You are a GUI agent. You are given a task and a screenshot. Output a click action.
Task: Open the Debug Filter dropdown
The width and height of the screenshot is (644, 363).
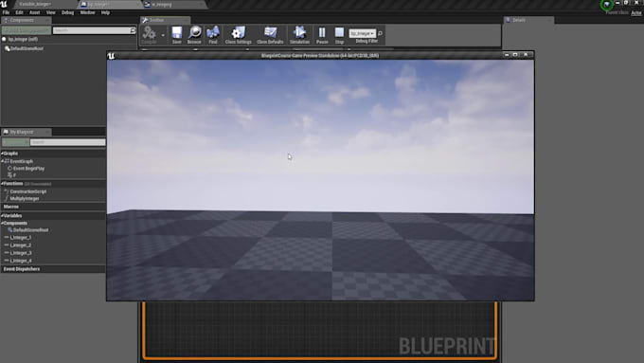coord(362,33)
